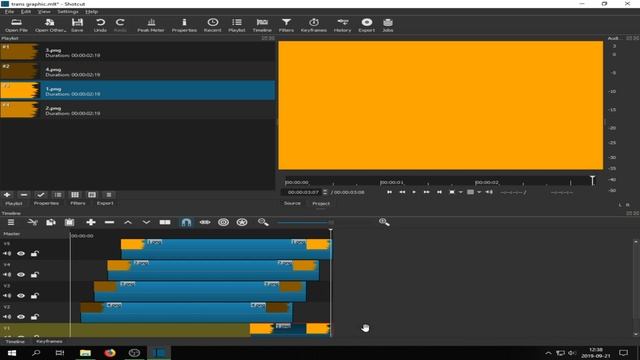This screenshot has width=640, height=360.
Task: Select 3.png in the playlist
Action: (137, 52)
